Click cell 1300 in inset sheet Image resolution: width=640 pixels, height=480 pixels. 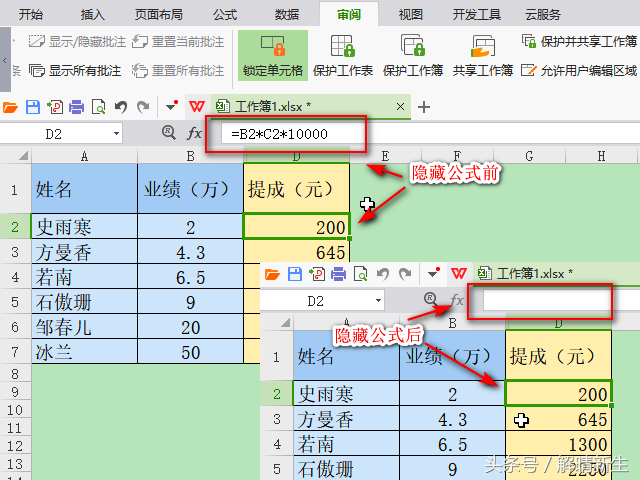(558, 444)
